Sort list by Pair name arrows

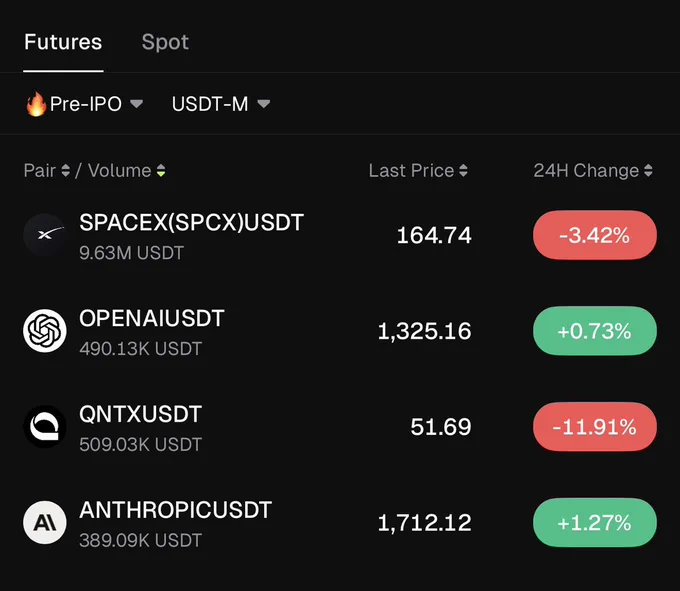(65, 170)
